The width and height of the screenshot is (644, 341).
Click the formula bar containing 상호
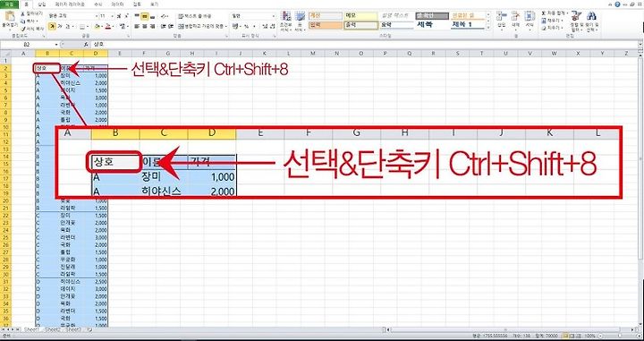(x=365, y=44)
